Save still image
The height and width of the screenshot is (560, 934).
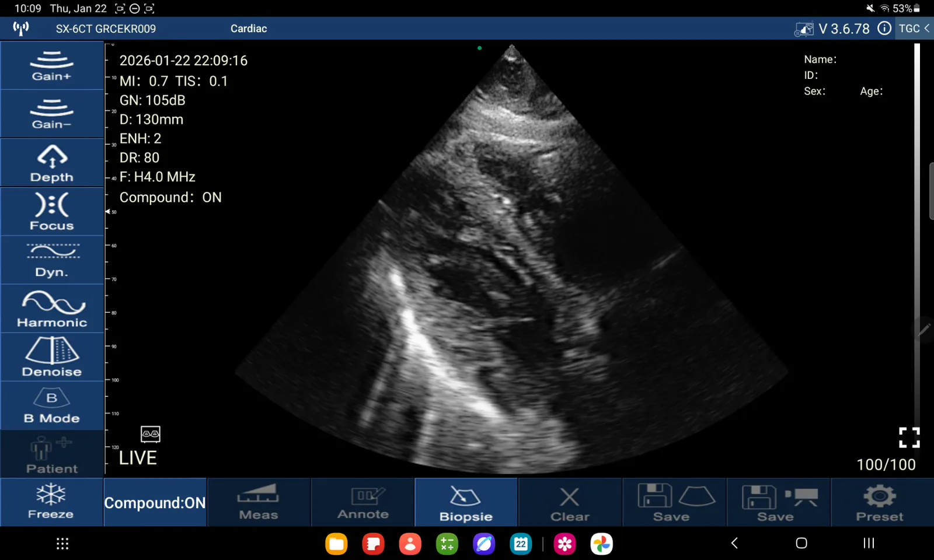tap(674, 502)
